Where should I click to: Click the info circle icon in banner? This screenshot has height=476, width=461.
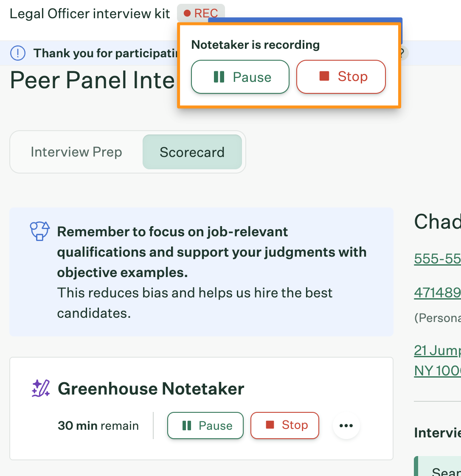click(x=18, y=53)
